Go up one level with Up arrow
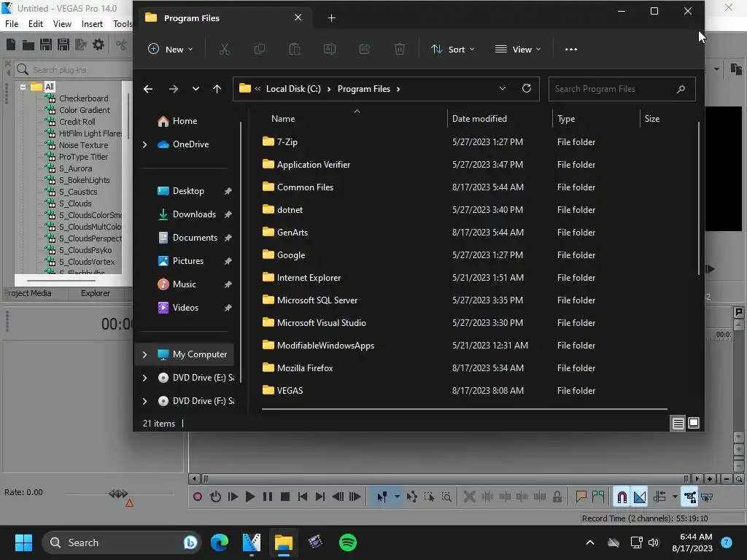747x560 pixels. click(217, 89)
